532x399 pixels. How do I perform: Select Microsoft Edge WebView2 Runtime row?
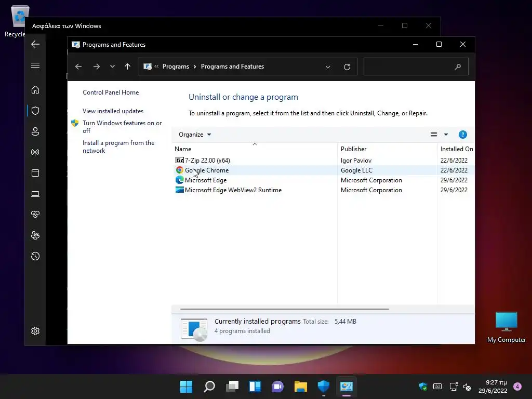point(322,190)
